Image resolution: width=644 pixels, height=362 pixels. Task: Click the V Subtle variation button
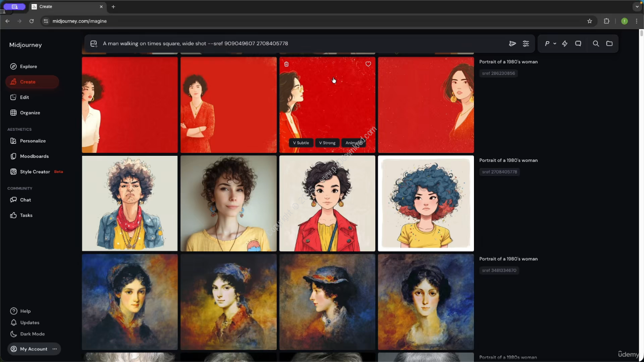301,143
